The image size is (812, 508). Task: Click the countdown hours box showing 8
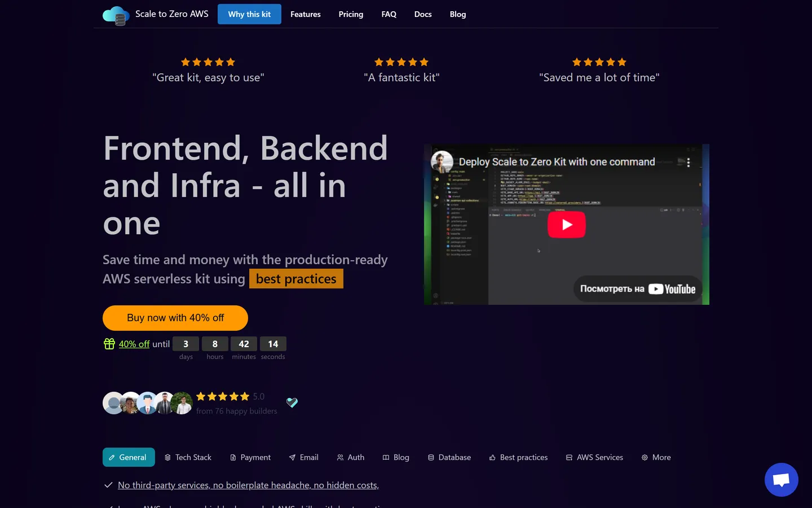[x=215, y=344]
